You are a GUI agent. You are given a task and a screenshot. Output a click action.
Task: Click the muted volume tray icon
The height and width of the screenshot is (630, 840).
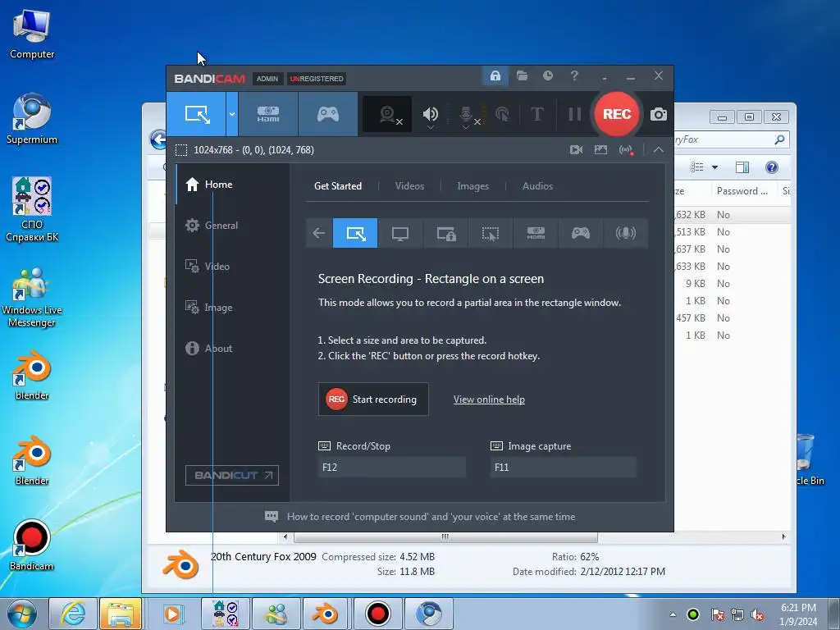coord(757,614)
